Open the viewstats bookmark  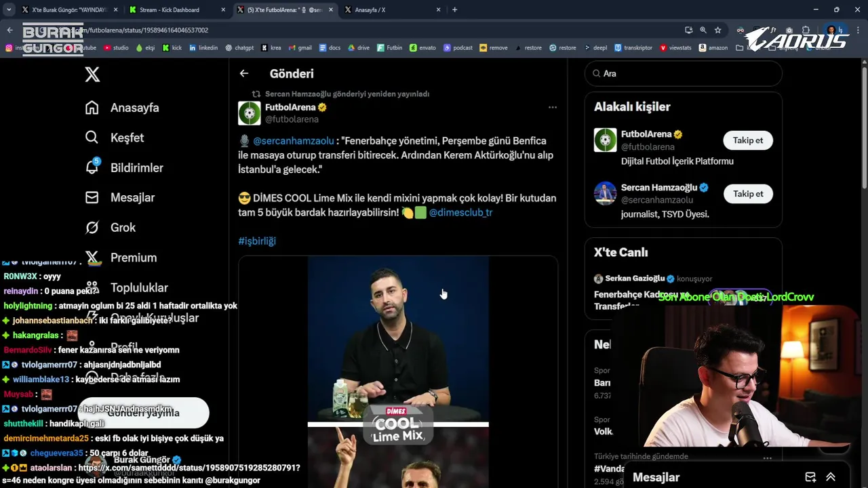pyautogui.click(x=675, y=47)
